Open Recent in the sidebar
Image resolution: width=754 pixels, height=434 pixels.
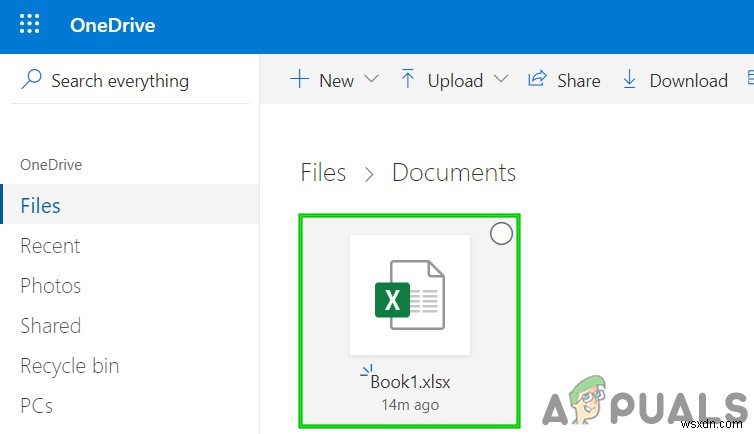pyautogui.click(x=50, y=246)
